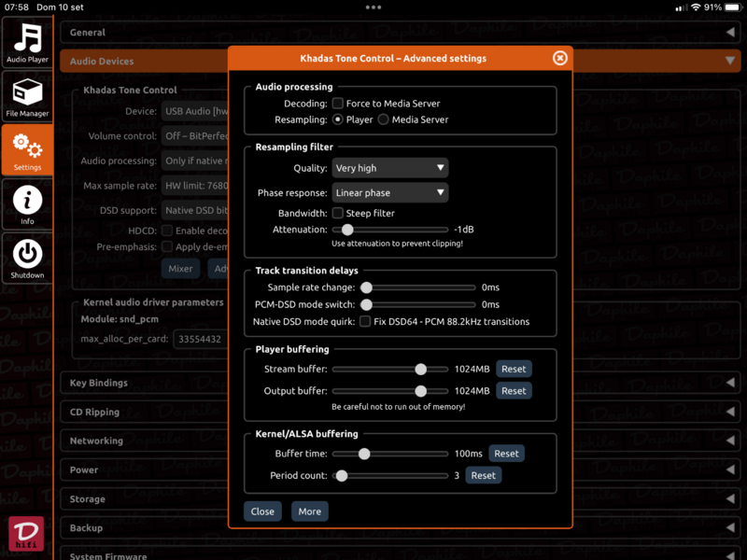Open the Audio Player sidebar icon
Viewport: 747px width, 560px height.
pyautogui.click(x=27, y=43)
